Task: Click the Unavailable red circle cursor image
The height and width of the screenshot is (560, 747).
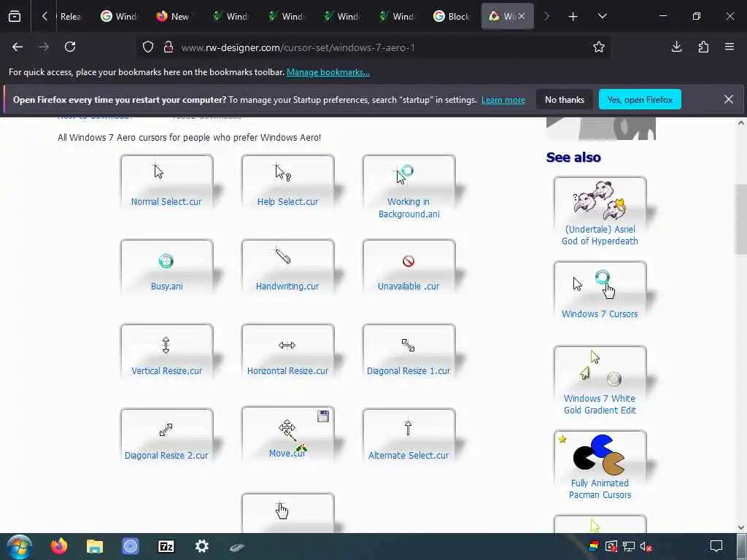Action: click(x=409, y=261)
